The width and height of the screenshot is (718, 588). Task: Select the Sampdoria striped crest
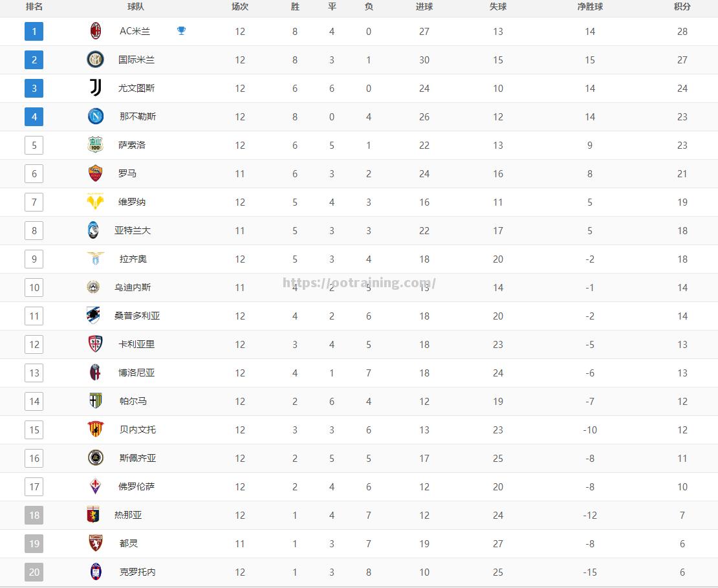[93, 315]
